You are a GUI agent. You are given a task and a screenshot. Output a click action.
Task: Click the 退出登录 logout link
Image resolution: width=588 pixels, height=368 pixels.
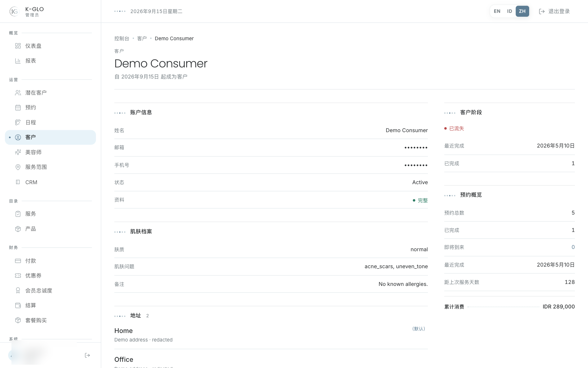click(x=554, y=11)
